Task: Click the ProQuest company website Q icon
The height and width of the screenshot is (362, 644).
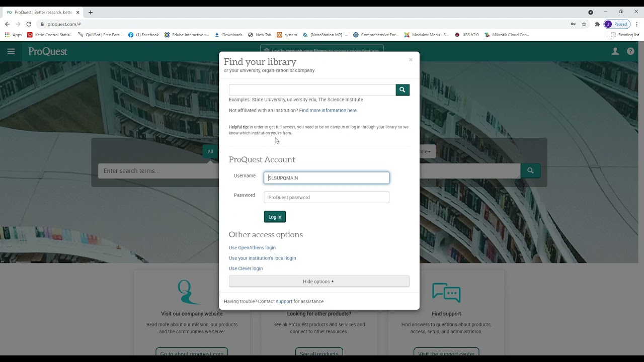Action: tap(190, 292)
